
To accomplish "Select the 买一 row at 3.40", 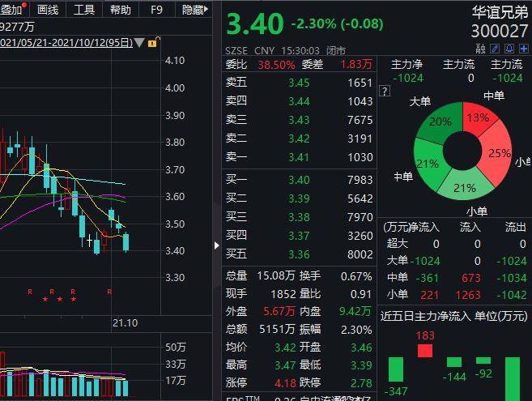I will (x=299, y=180).
